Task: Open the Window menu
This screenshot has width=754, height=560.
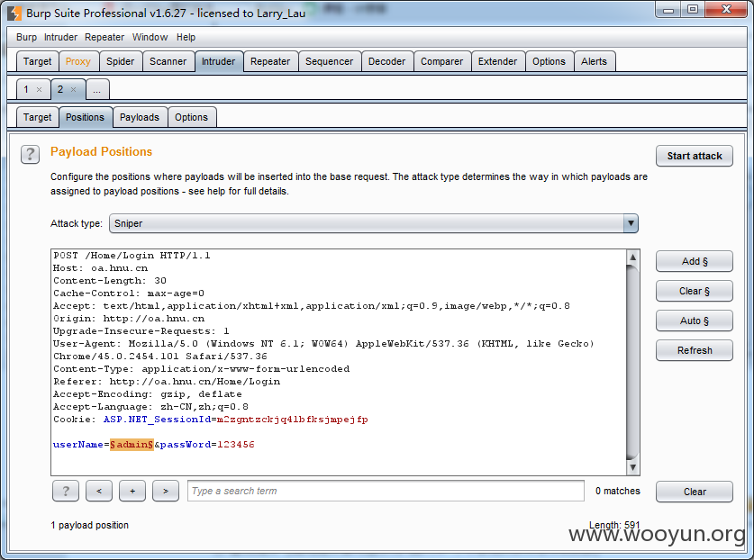Action: (150, 37)
